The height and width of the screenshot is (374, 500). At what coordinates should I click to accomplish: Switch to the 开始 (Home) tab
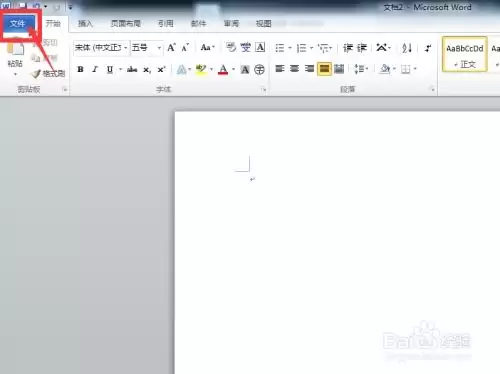[53, 24]
